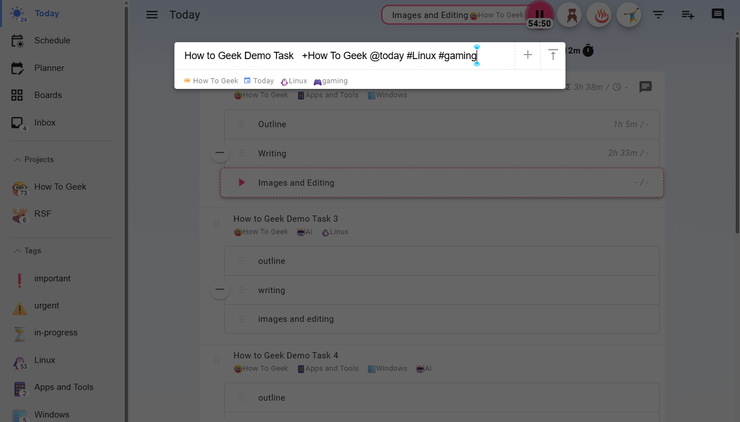Screen dimensions: 740x422
Task: Open the notes chat panel icon
Action: 718,15
